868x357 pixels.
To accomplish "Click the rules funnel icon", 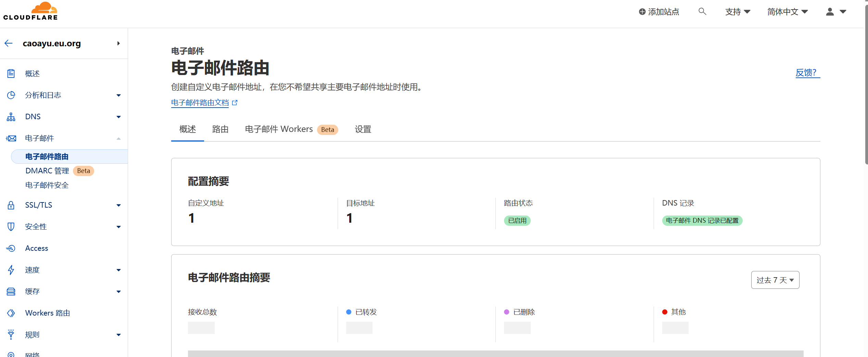I will (11, 334).
